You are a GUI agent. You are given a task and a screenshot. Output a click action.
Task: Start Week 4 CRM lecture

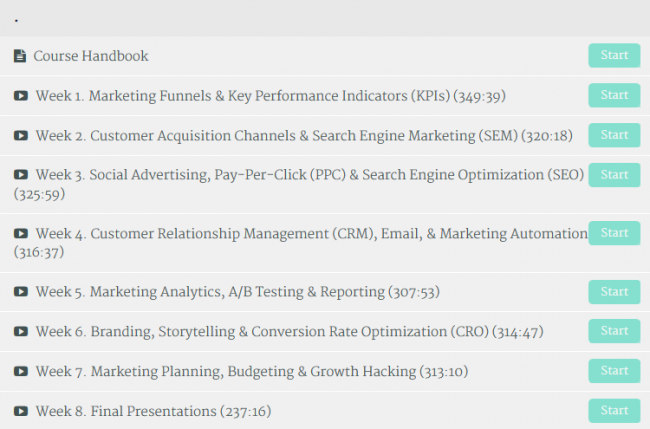pyautogui.click(x=614, y=233)
